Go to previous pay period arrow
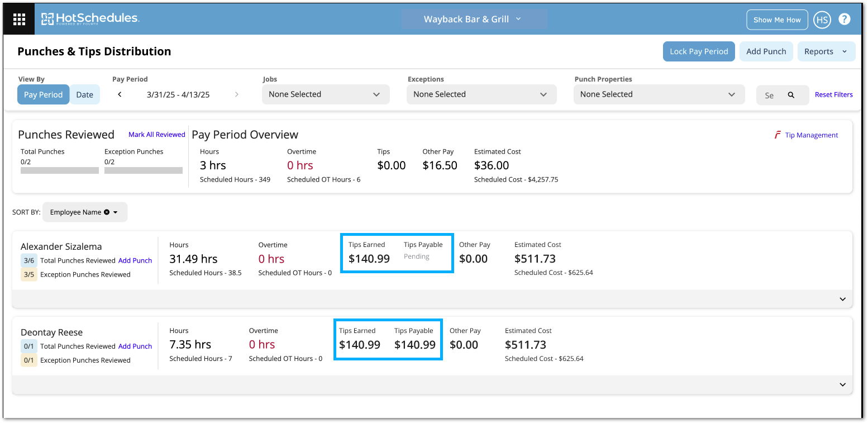868x423 pixels. [x=120, y=94]
